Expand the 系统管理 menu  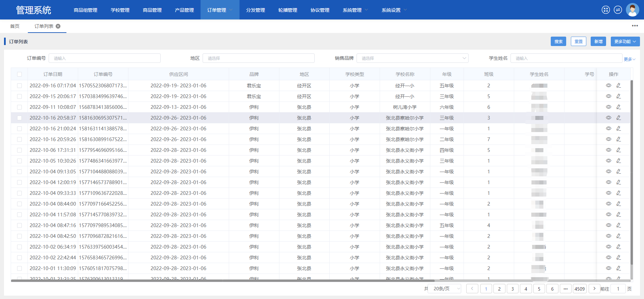point(355,10)
